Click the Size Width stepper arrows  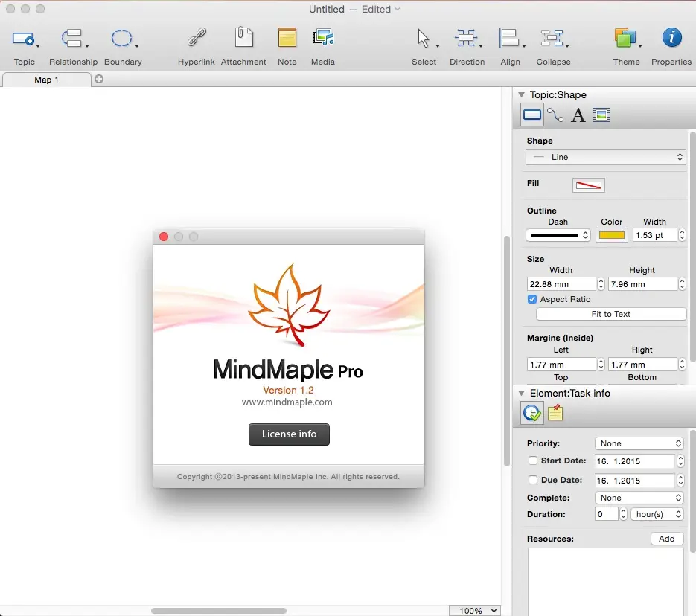(x=601, y=284)
